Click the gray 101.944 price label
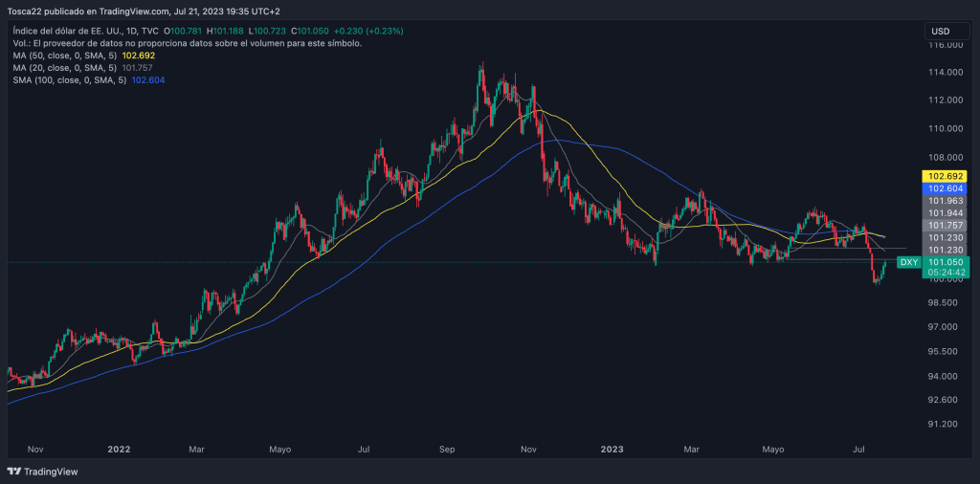 pos(944,213)
